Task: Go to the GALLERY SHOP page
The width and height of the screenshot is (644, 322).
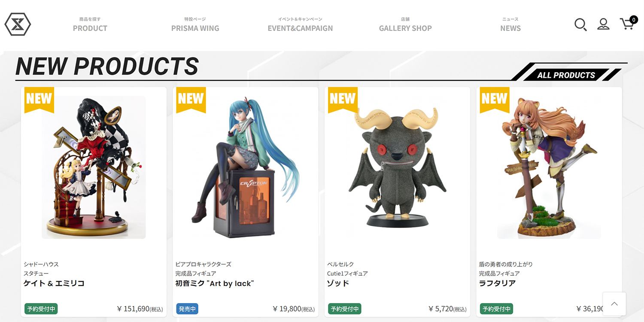Action: (405, 25)
